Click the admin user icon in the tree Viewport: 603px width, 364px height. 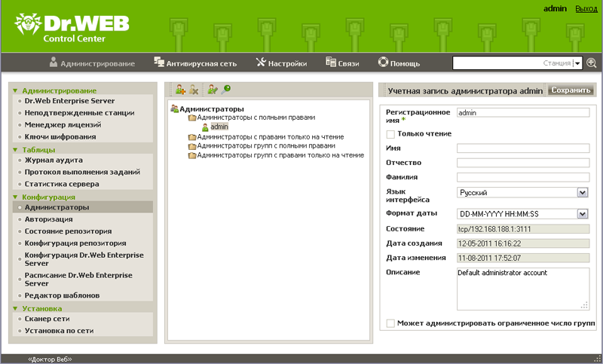205,127
